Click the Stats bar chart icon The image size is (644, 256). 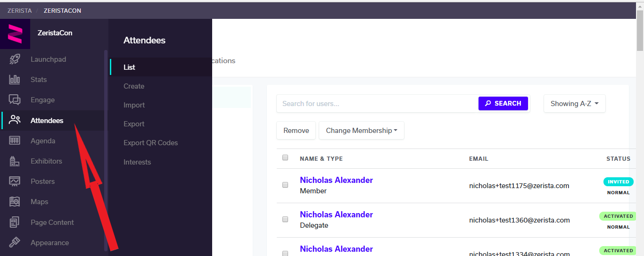15,80
